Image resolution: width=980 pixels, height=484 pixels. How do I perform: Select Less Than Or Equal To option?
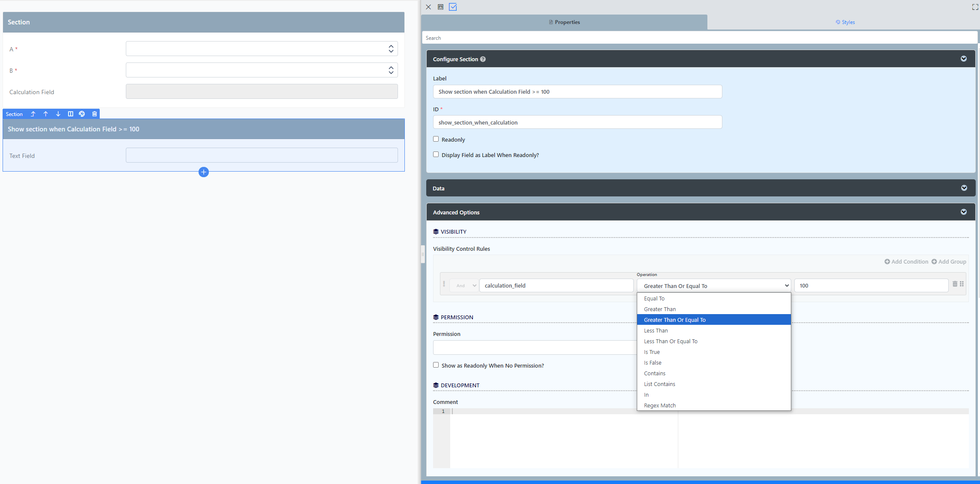coord(671,341)
